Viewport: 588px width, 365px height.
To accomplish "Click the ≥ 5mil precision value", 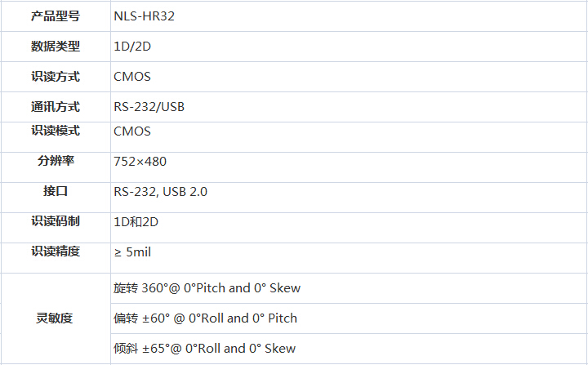I will pyautogui.click(x=133, y=252).
